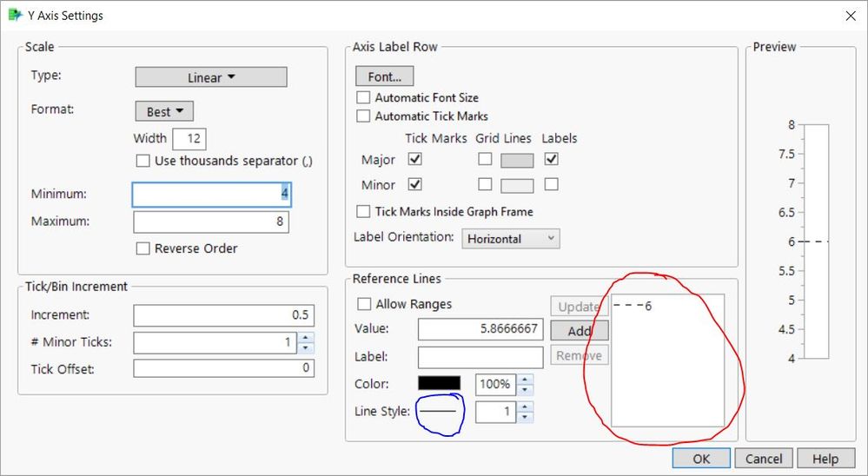Pick the Major grid line color swatch
Image resolution: width=868 pixels, height=476 pixels.
tap(517, 161)
